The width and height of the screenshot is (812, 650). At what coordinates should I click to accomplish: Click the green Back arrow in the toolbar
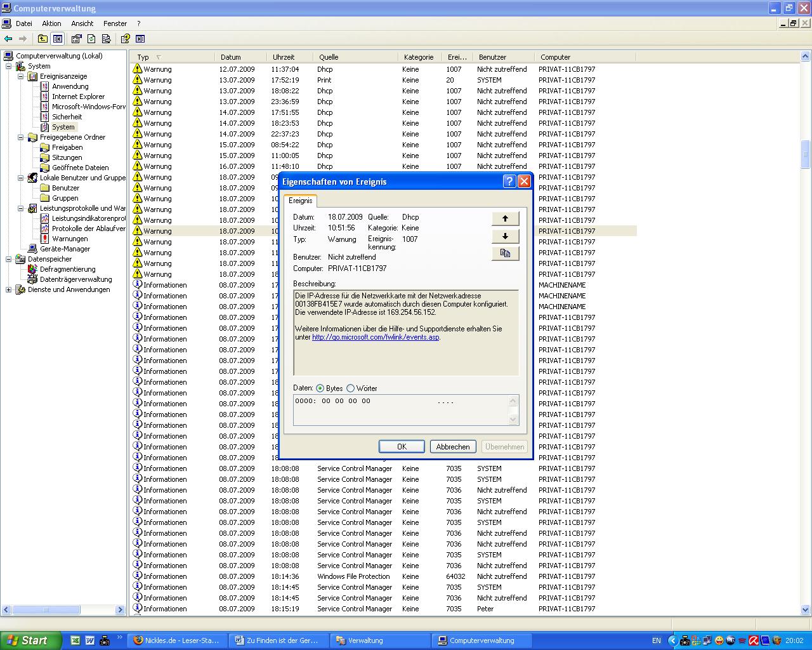(x=8, y=39)
